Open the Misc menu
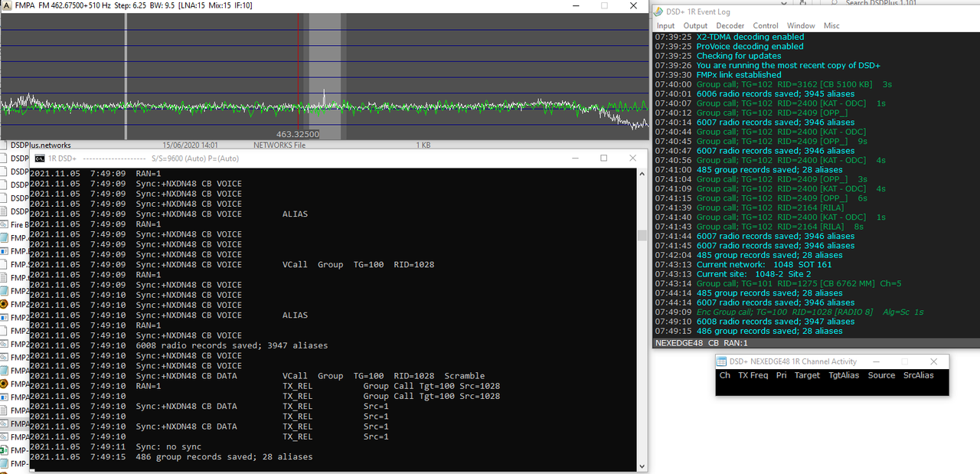The height and width of the screenshot is (474, 980). pyautogui.click(x=831, y=25)
